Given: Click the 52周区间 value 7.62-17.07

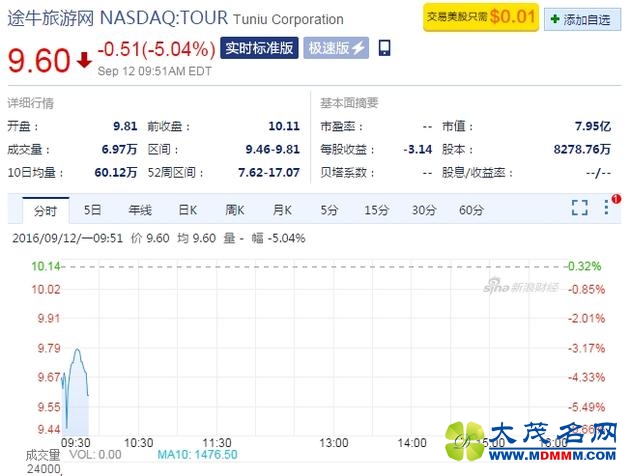Looking at the screenshot, I should click(x=269, y=173).
